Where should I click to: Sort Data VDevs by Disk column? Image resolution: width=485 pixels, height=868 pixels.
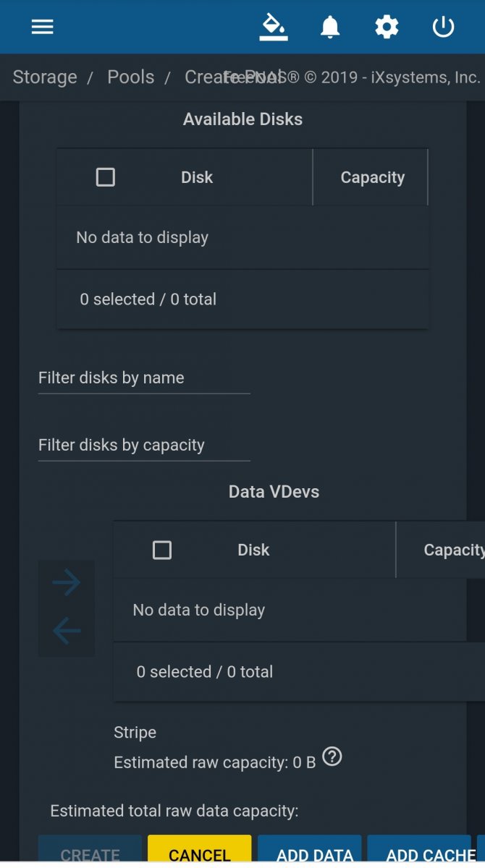(253, 550)
